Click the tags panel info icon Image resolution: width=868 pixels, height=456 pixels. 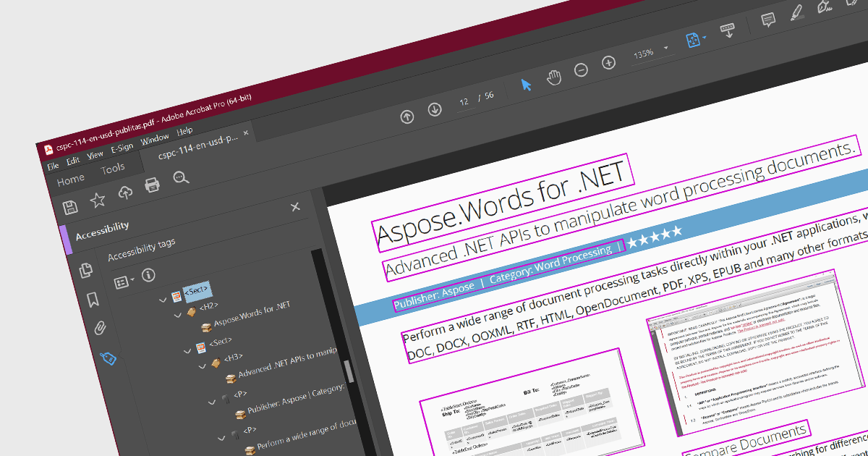pos(148,275)
